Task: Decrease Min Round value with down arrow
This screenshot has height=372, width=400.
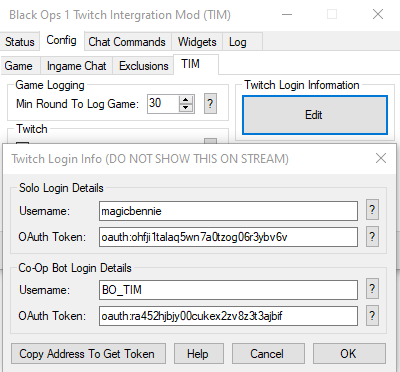Action: [186, 107]
